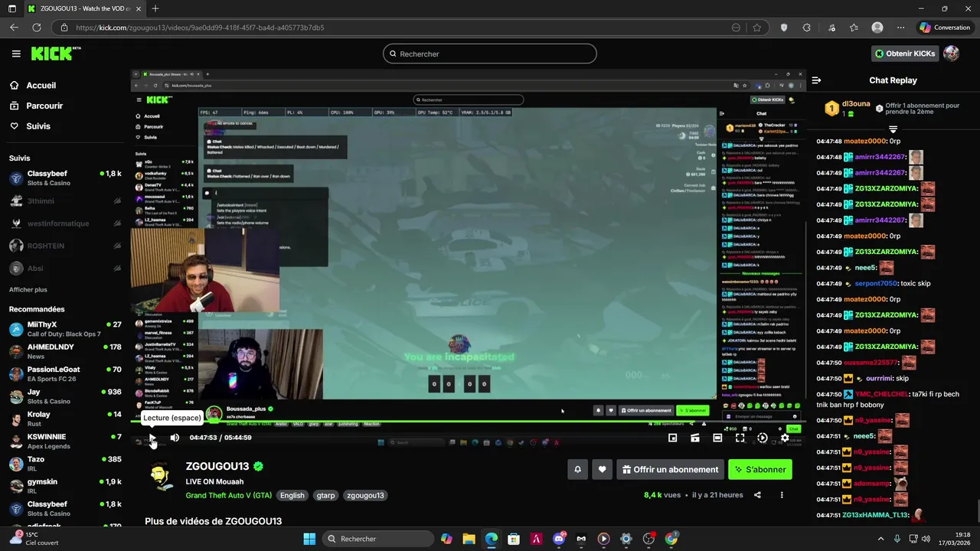The width and height of the screenshot is (980, 551).
Task: Open recommended channel Krolay
Action: click(x=65, y=419)
